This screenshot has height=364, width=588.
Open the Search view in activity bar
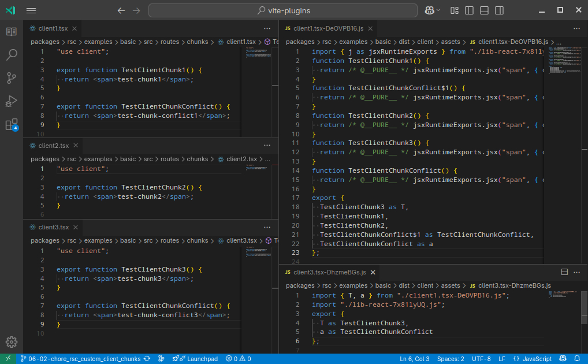(x=12, y=55)
